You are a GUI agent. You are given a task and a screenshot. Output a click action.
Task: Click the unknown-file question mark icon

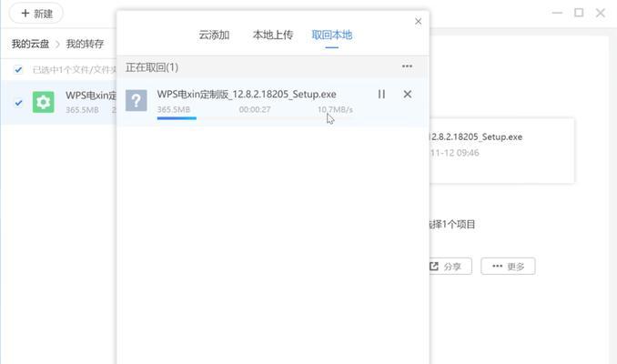point(137,100)
